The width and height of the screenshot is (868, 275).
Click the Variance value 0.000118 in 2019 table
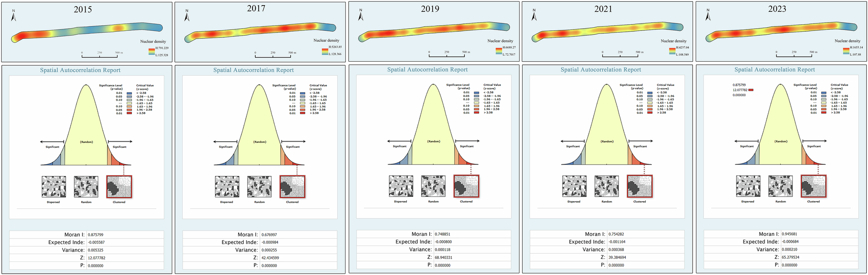444,249
